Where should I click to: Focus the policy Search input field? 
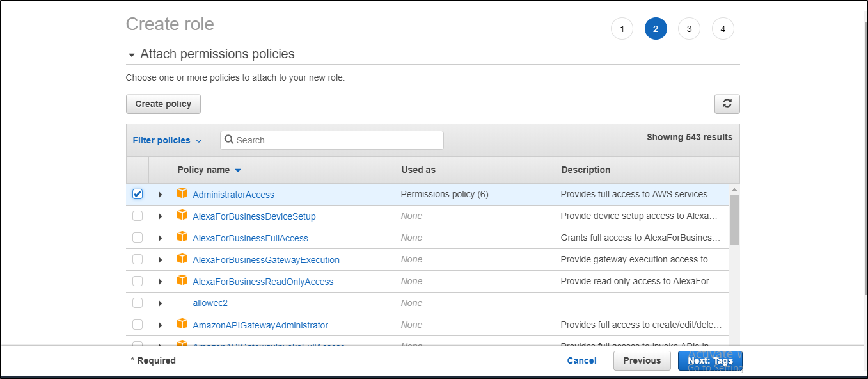(x=331, y=140)
